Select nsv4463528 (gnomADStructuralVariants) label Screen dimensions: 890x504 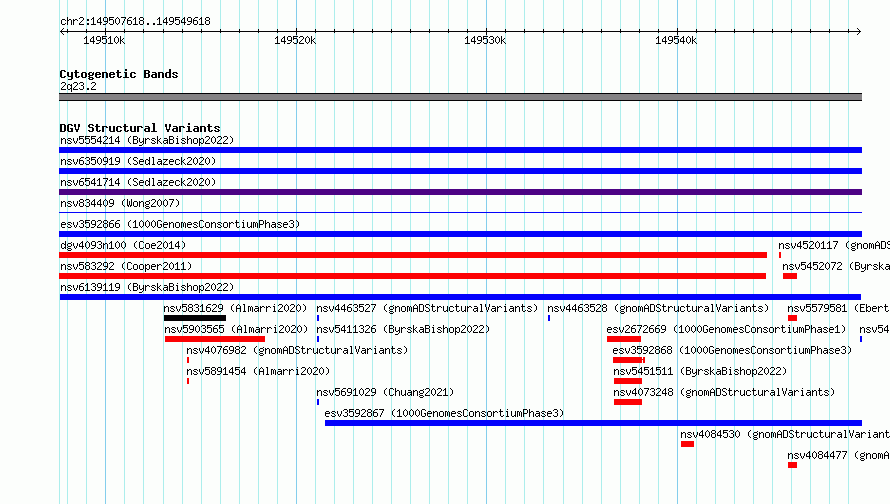click(658, 308)
